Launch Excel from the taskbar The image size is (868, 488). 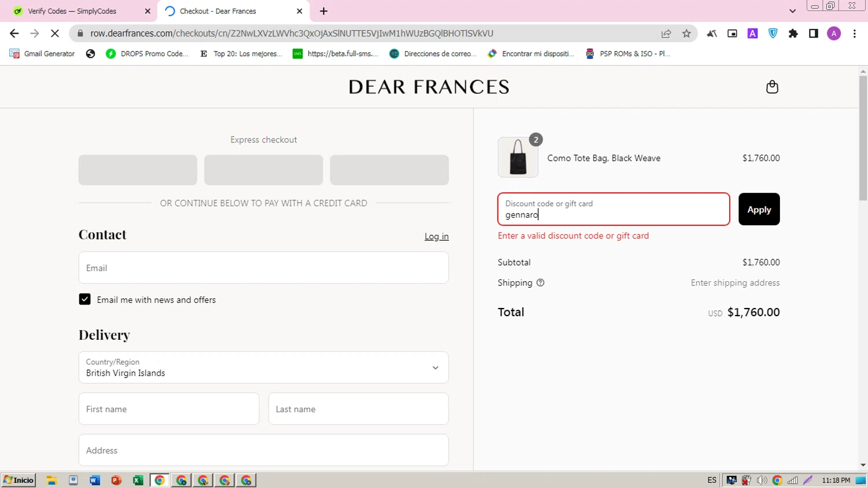[138, 480]
